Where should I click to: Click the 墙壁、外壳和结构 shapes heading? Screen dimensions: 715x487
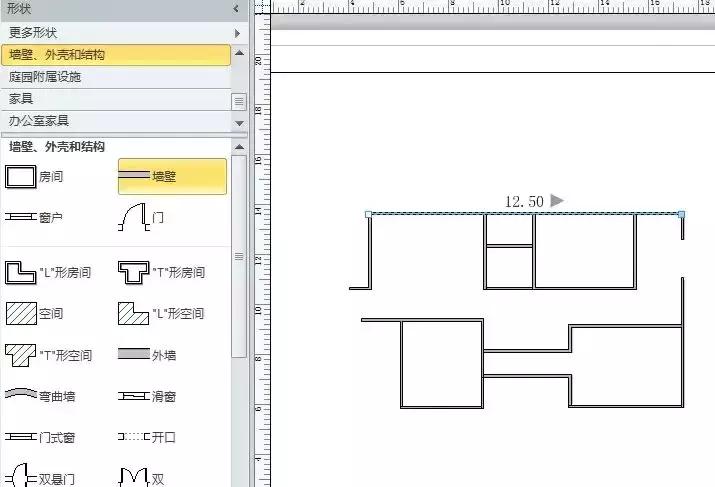(57, 147)
